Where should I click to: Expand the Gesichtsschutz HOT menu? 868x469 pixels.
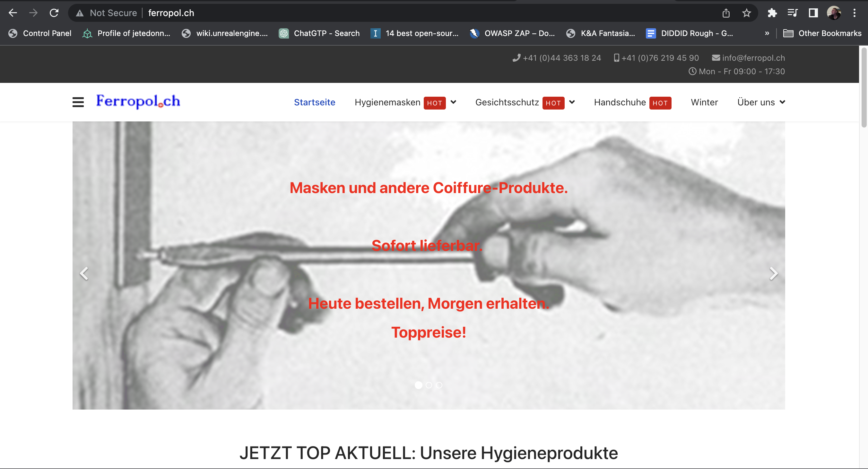tap(572, 102)
